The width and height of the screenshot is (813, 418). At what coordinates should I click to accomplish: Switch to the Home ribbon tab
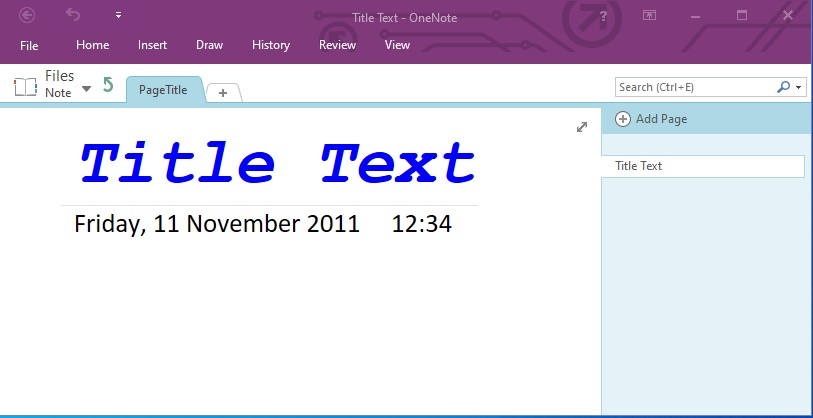[93, 45]
